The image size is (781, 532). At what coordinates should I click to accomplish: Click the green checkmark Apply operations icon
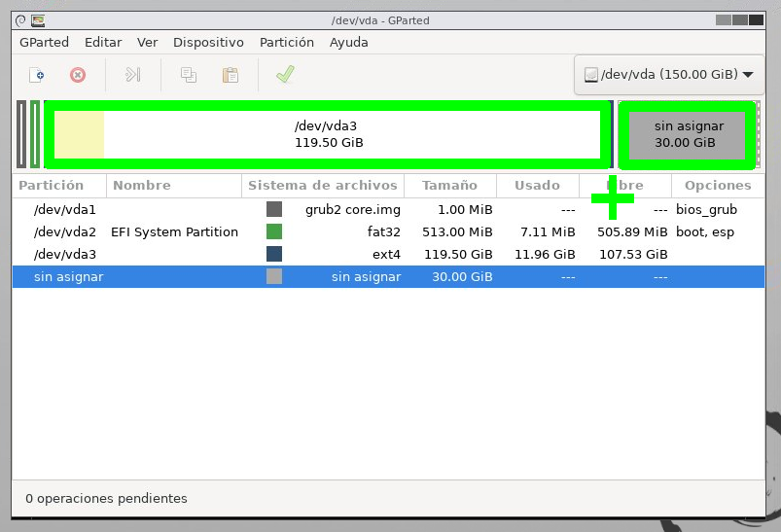(285, 74)
